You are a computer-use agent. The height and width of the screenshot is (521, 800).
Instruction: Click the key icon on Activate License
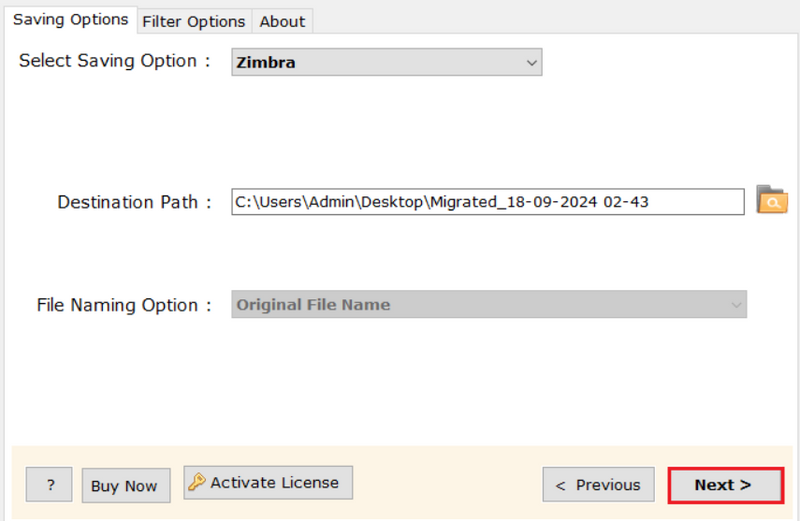[x=196, y=481]
